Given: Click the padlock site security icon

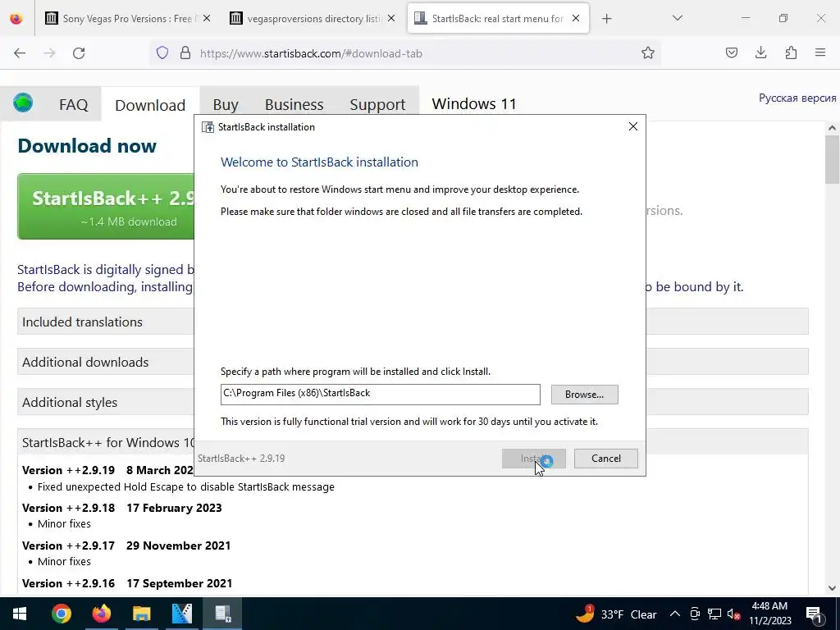Looking at the screenshot, I should (185, 53).
